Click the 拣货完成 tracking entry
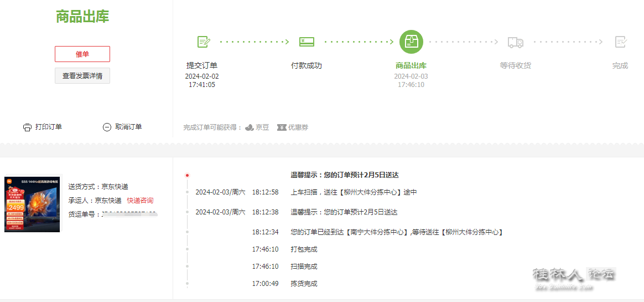Viewport: 644px width, 302px height. (x=304, y=284)
